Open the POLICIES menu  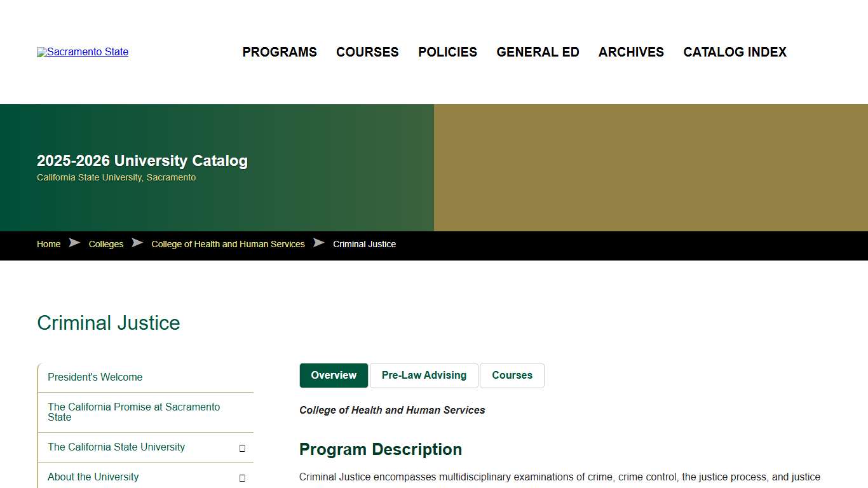tap(447, 52)
